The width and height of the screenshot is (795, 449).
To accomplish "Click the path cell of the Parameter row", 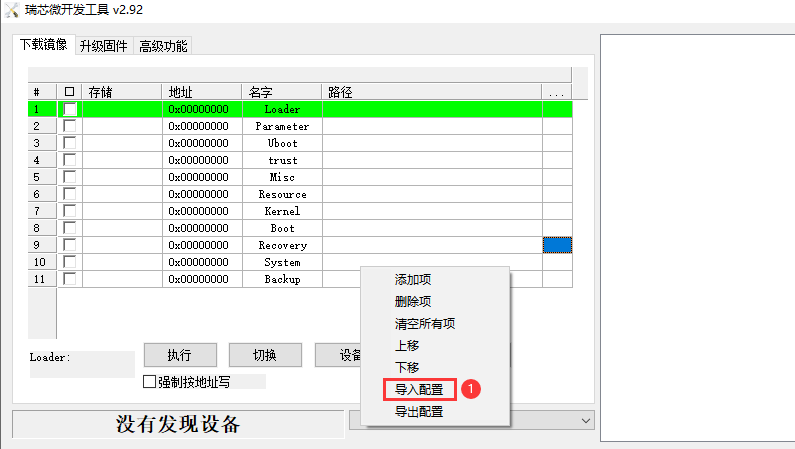I will click(x=432, y=126).
